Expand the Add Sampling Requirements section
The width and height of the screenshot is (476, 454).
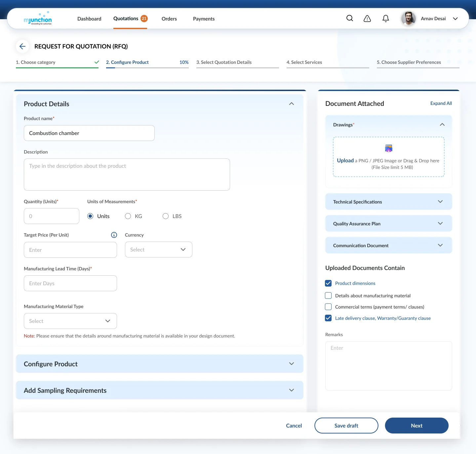(160, 390)
